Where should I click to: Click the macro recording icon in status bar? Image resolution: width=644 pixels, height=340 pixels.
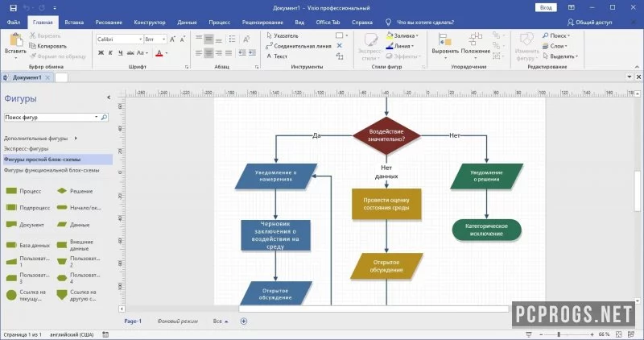point(105,334)
